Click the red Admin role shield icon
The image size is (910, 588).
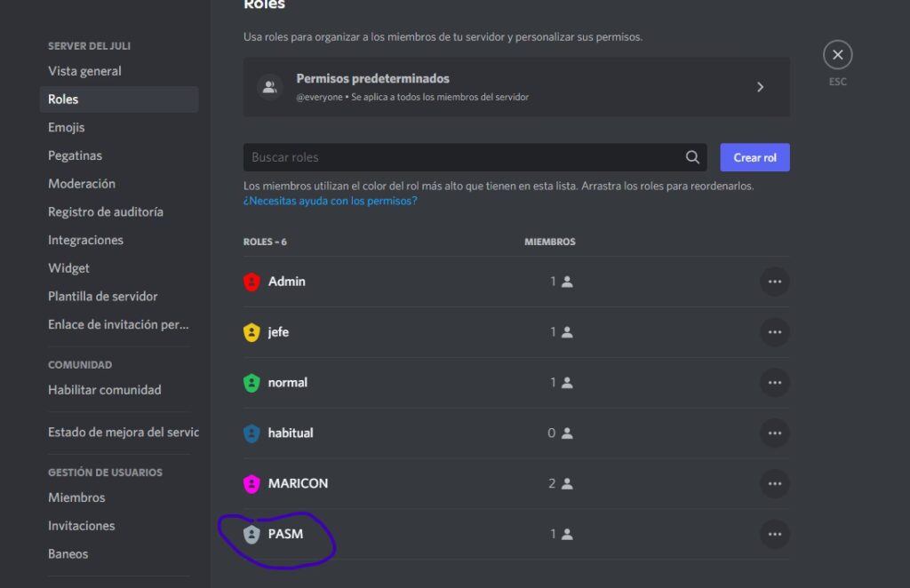pyautogui.click(x=251, y=282)
